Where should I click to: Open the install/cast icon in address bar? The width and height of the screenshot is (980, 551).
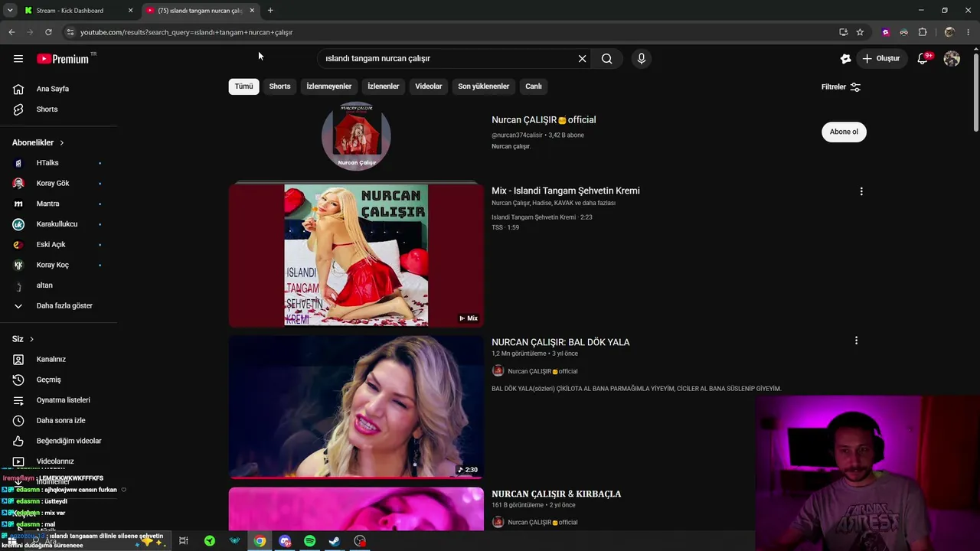coord(843,32)
